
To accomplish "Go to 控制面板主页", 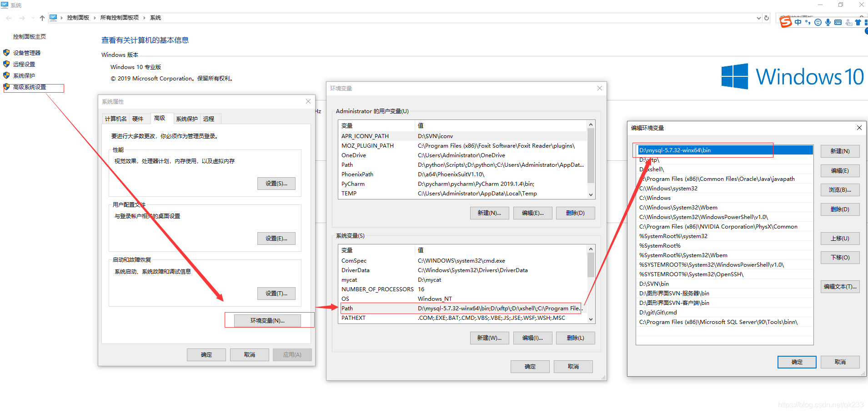I will pos(30,36).
